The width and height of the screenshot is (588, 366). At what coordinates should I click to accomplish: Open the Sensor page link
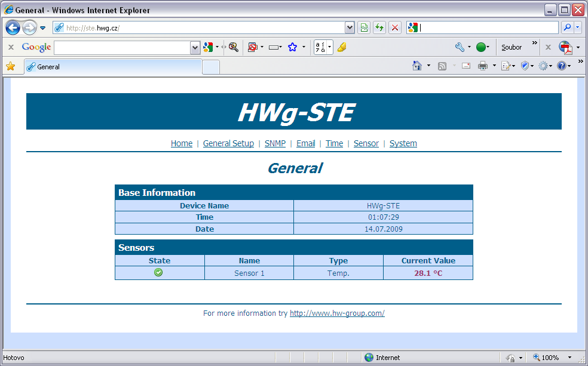tap(366, 143)
